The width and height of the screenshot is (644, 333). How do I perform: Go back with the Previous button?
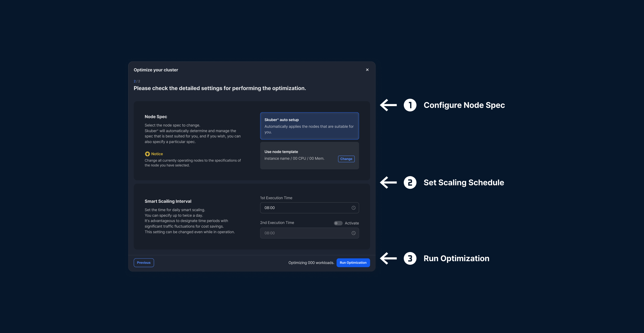[144, 263]
